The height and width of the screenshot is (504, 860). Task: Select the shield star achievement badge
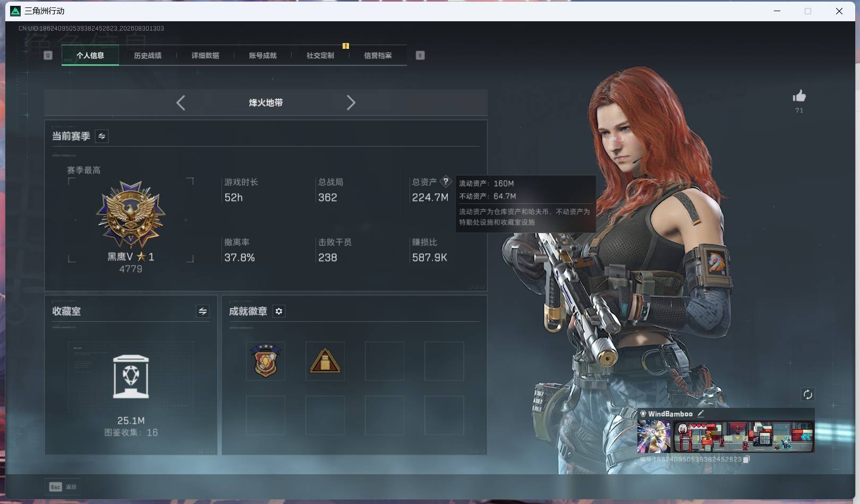(x=266, y=361)
